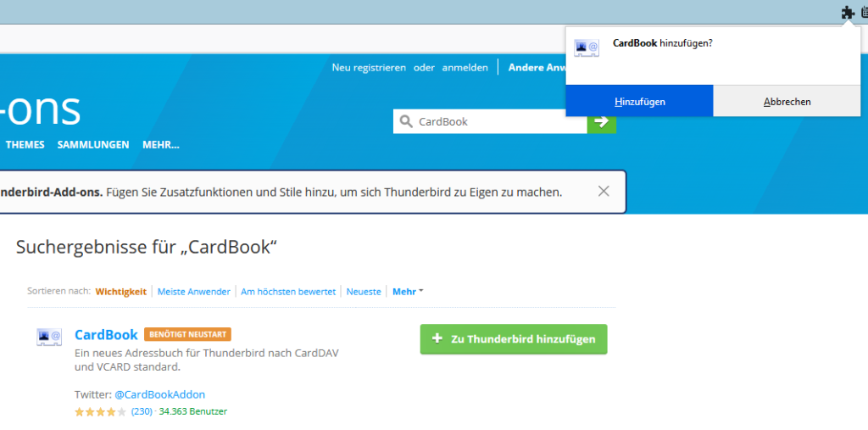
Task: Click the green search arrow button
Action: [x=602, y=121]
